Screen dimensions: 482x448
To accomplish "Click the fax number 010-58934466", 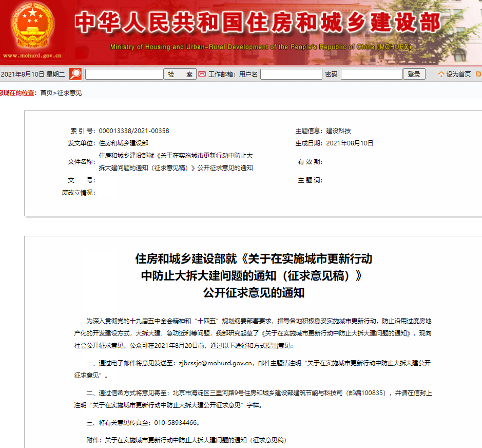I will coord(175,423).
